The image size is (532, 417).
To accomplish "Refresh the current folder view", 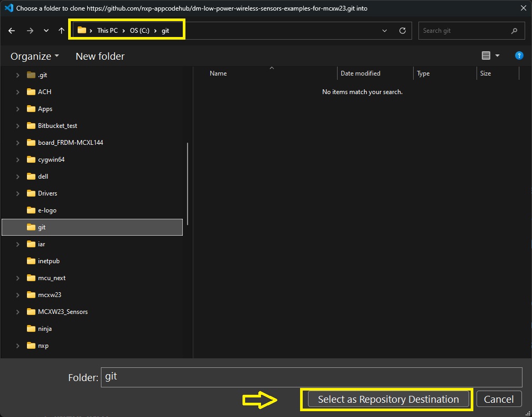I will click(x=403, y=31).
